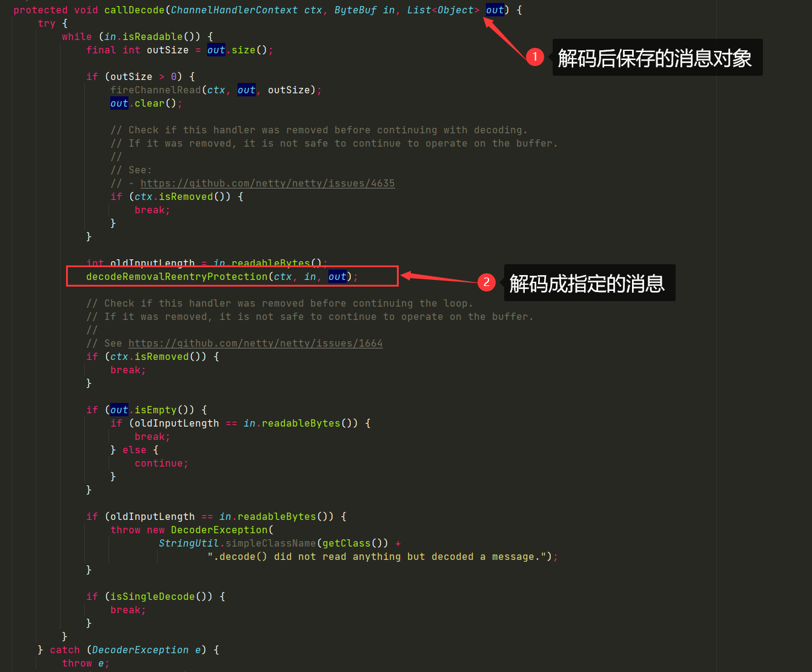This screenshot has width=812, height=672.
Task: Click the decodeRemovalReentryProtection method call
Action: [x=177, y=276]
